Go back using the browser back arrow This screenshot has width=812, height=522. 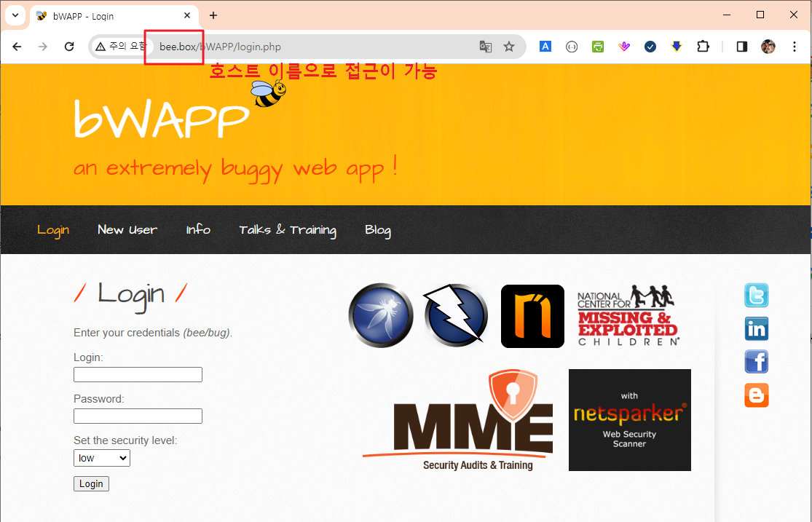pyautogui.click(x=17, y=47)
